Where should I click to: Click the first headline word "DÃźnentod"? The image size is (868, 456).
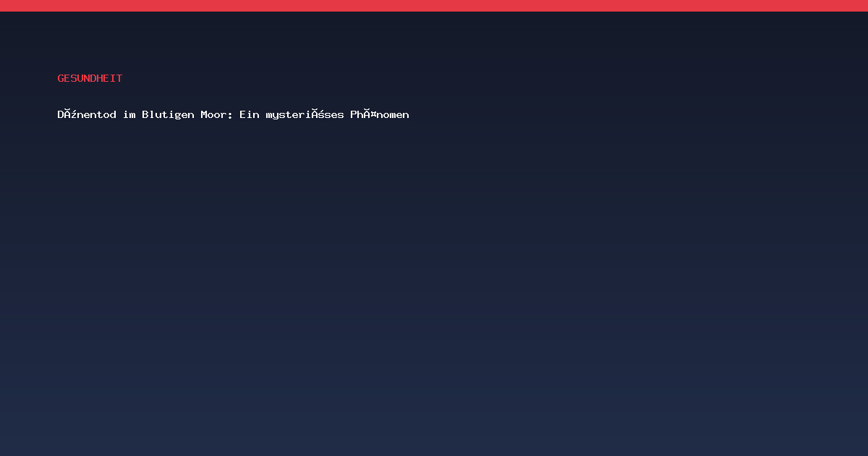point(87,114)
